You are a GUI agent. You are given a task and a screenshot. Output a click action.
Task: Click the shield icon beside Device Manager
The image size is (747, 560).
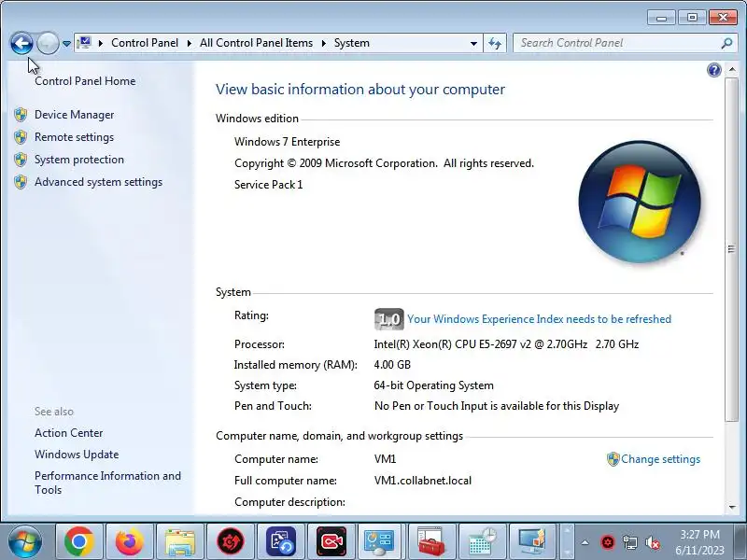[x=21, y=115]
